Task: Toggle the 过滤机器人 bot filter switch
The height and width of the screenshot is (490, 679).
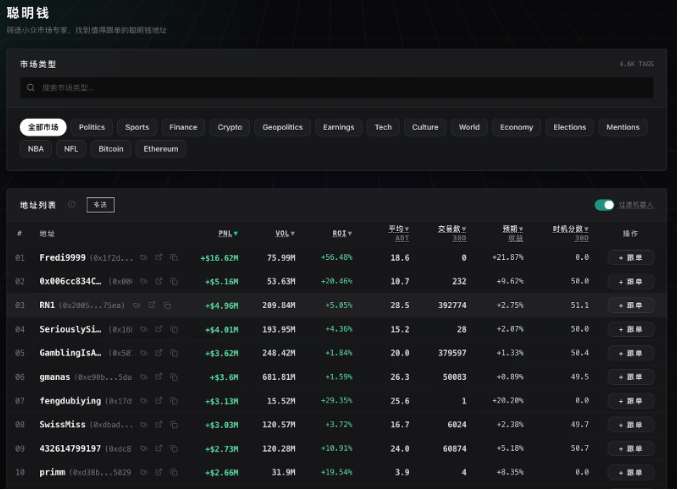Action: tap(604, 205)
